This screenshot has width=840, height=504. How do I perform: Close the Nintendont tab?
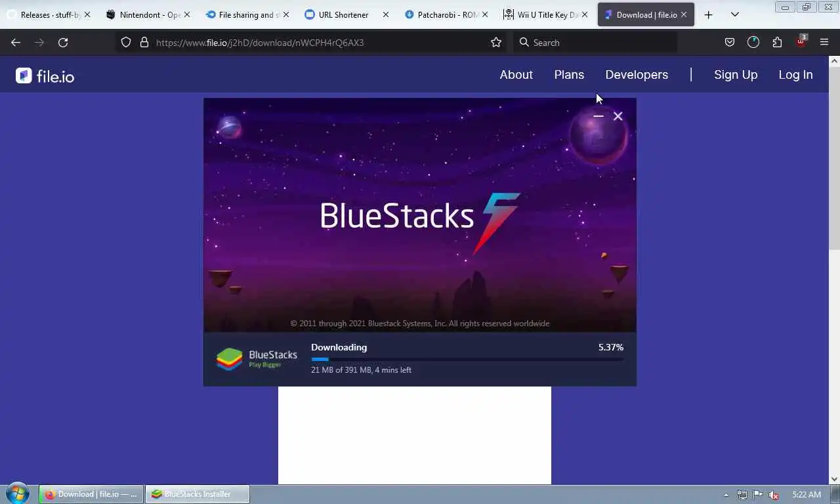187,14
